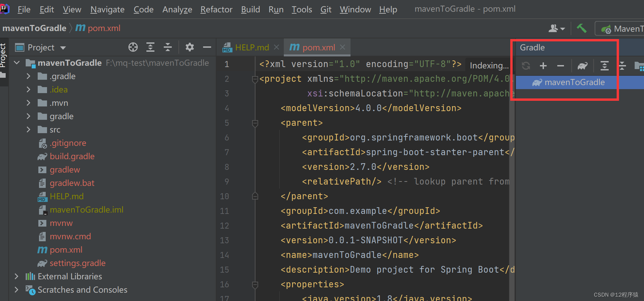Expand the src folder
Image resolution: width=644 pixels, height=301 pixels.
[x=28, y=130]
